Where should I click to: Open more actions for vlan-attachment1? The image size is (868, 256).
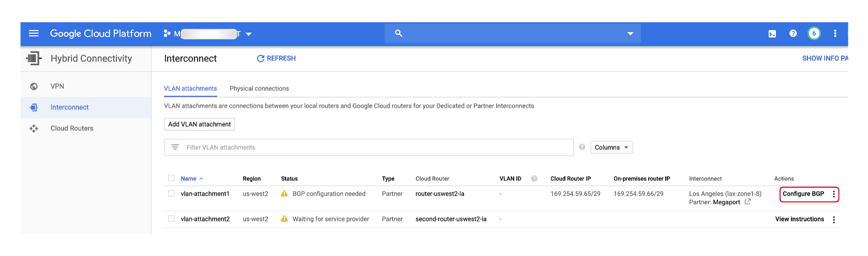[x=833, y=194]
